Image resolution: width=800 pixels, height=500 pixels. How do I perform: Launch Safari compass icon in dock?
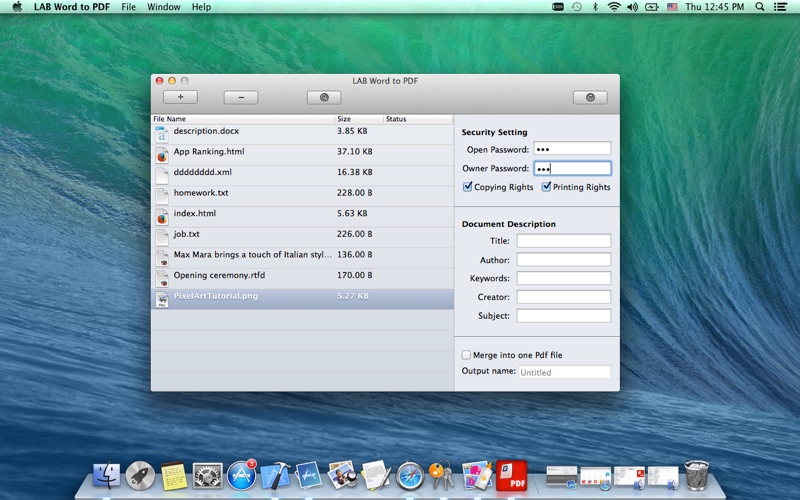(410, 476)
